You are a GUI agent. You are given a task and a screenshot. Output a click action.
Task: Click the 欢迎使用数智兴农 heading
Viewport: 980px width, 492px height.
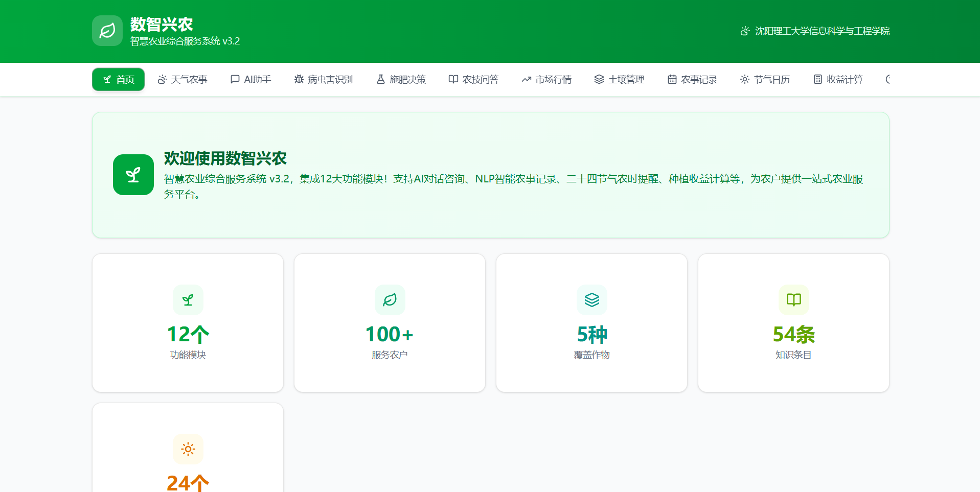point(225,158)
